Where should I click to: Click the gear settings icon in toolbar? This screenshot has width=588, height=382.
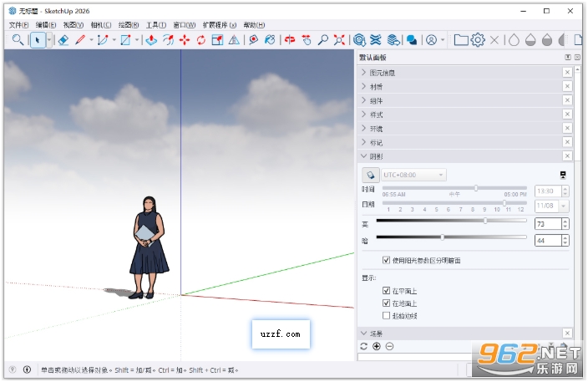click(478, 40)
